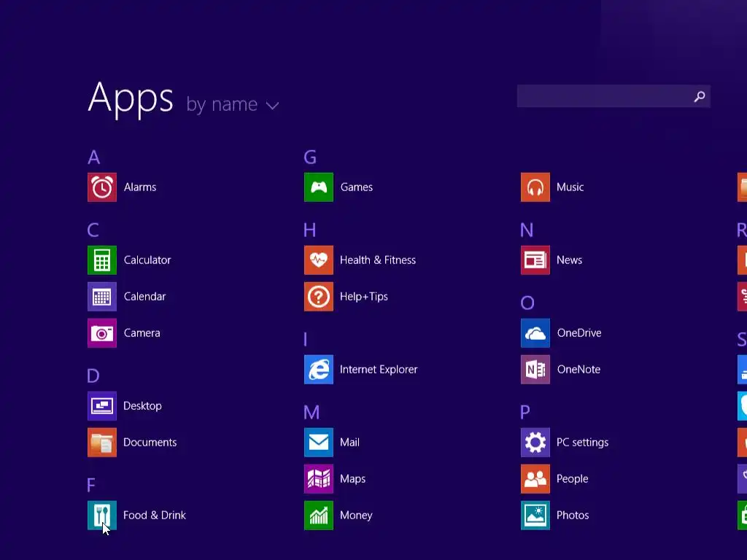Screen dimensions: 747x560
Task: Launch the Health & Fitness icon
Action: [x=319, y=260]
